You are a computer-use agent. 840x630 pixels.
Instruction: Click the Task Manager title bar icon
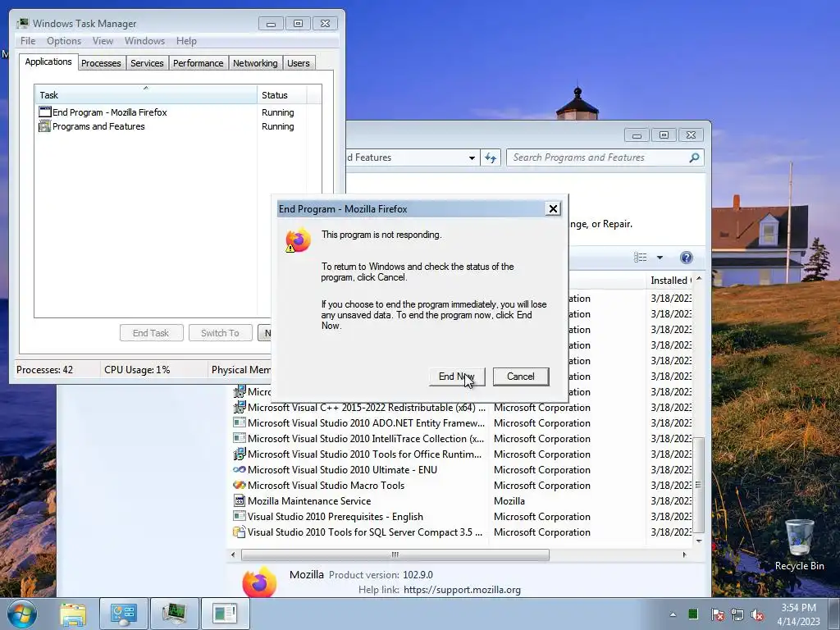[x=22, y=24]
